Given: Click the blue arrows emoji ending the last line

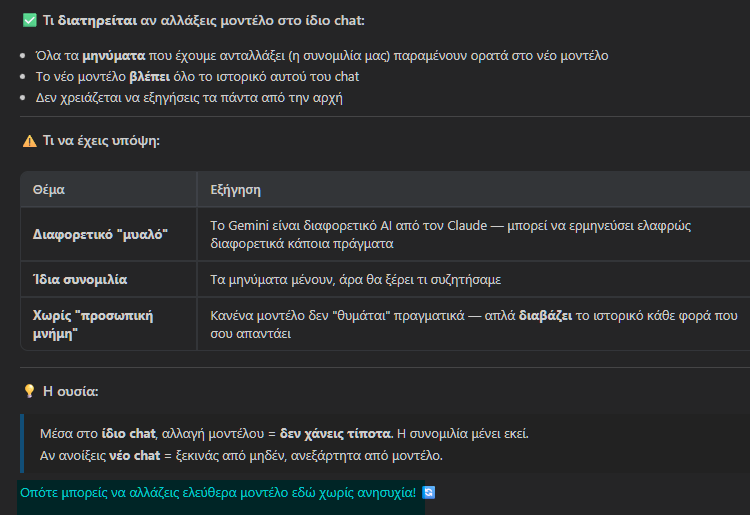Looking at the screenshot, I should (x=429, y=493).
